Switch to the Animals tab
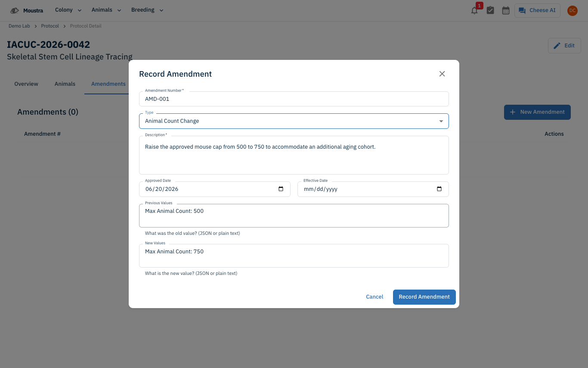 pyautogui.click(x=65, y=84)
